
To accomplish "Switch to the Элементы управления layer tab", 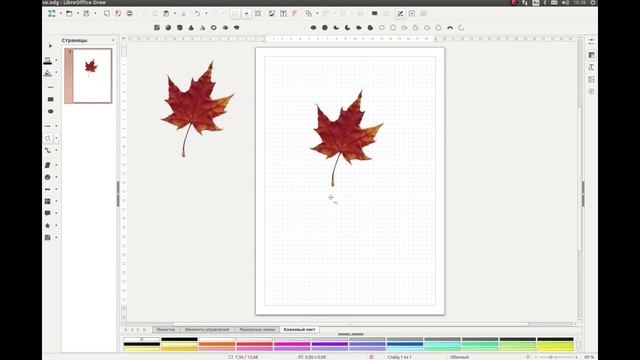I will pos(207,329).
